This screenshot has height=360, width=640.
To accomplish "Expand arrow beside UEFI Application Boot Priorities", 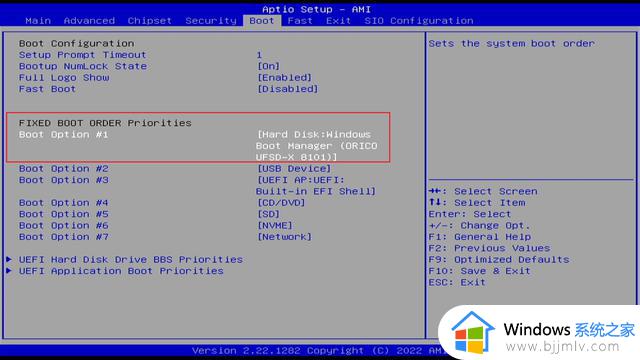I will click(x=9, y=271).
